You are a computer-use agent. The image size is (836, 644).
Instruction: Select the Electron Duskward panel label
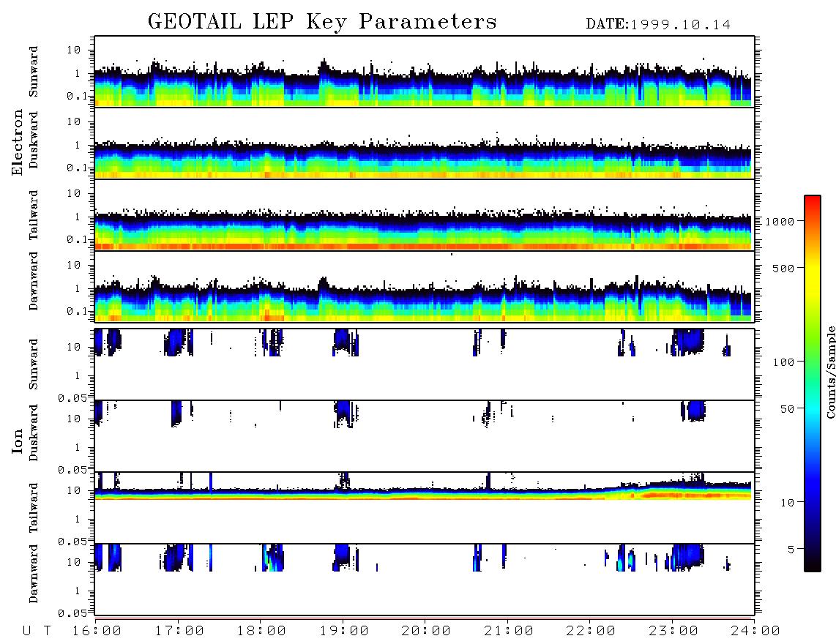[34, 140]
